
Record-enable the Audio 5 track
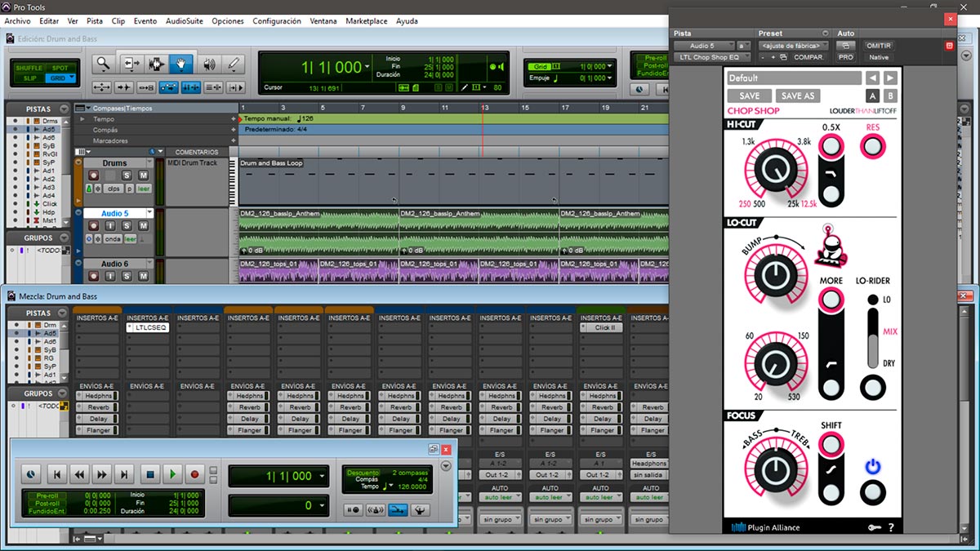93,226
